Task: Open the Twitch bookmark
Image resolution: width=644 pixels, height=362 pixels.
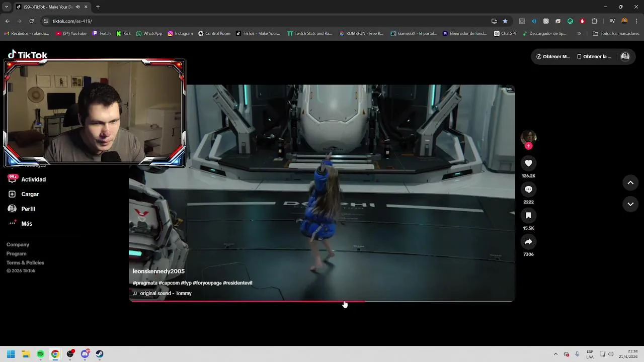Action: point(101,34)
